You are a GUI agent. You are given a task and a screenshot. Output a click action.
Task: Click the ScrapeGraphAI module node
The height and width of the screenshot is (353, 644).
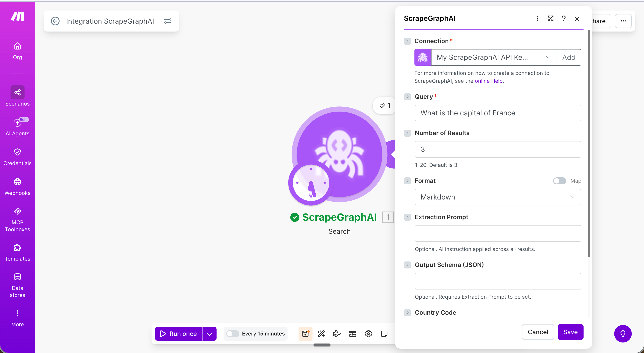coord(339,154)
